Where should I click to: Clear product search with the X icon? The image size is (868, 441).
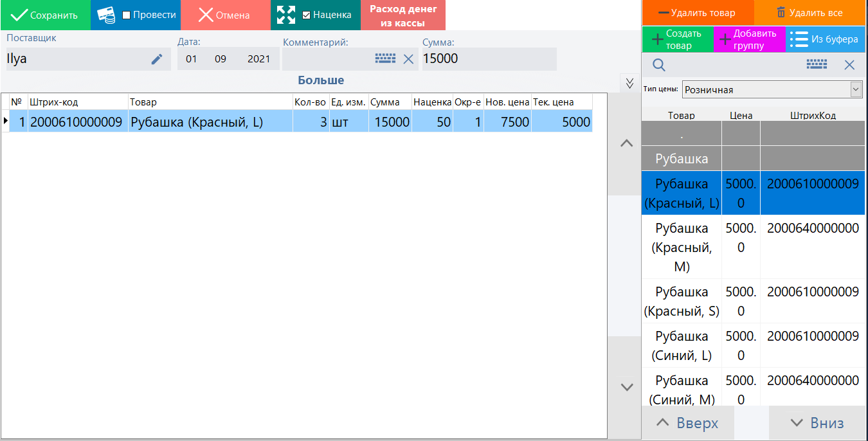click(x=849, y=65)
